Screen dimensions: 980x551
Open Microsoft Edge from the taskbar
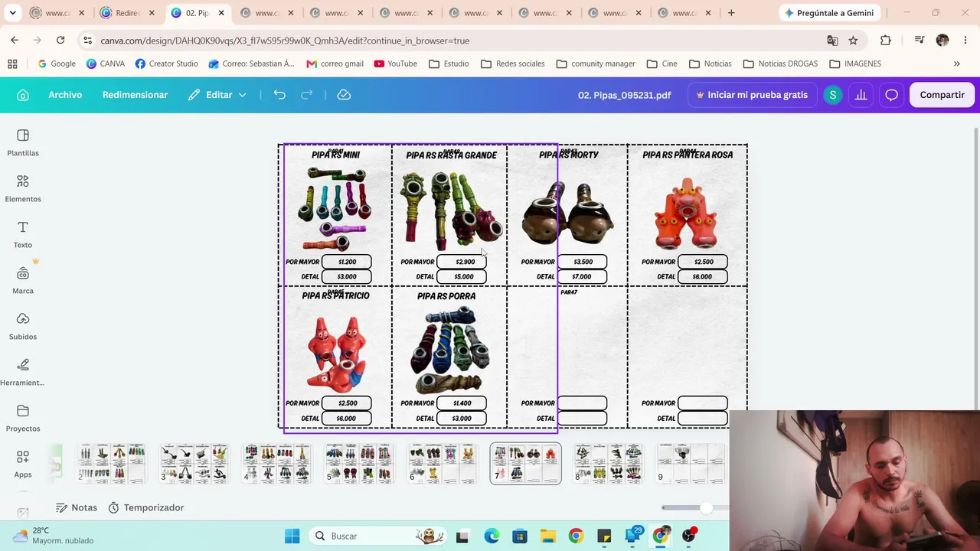click(x=491, y=536)
